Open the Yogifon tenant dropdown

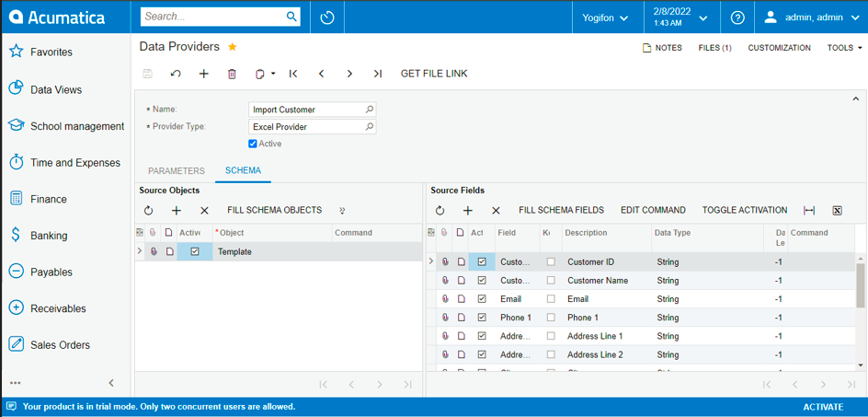[x=605, y=17]
